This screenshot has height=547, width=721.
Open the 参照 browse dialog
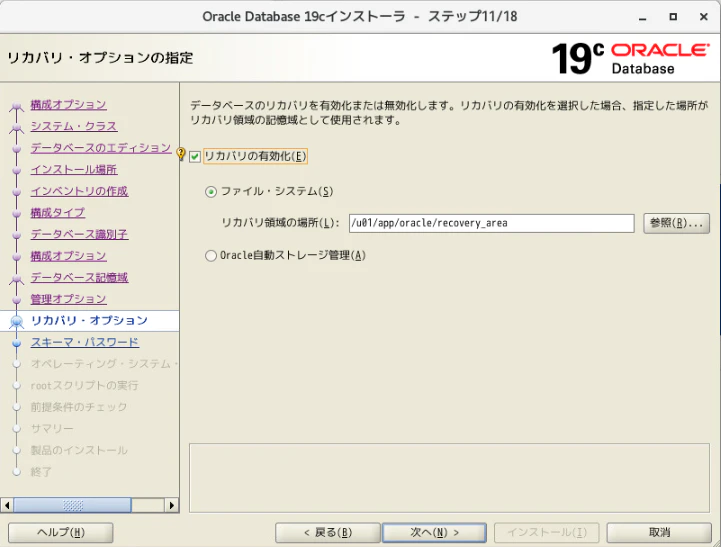pos(676,223)
